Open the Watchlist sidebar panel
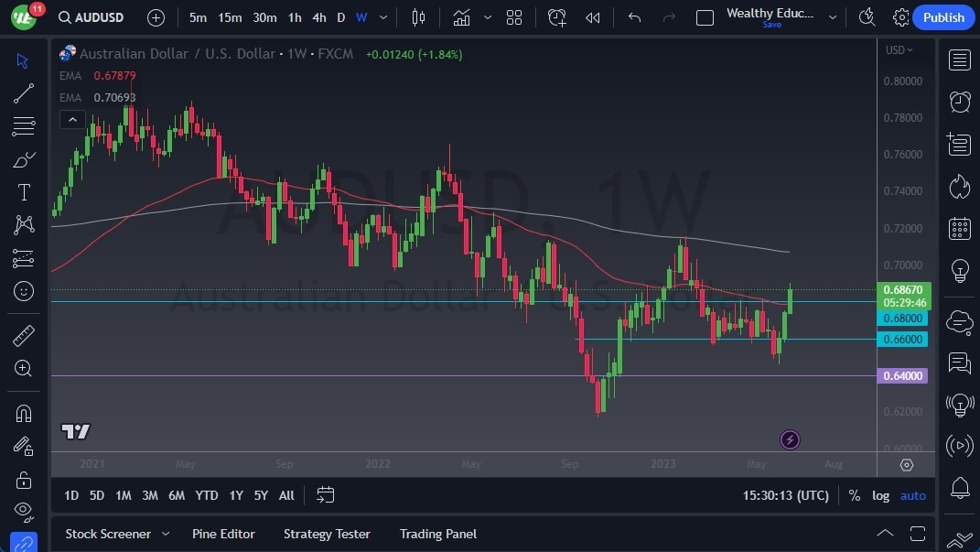Screen dimensions: 980x552 pos(959,60)
